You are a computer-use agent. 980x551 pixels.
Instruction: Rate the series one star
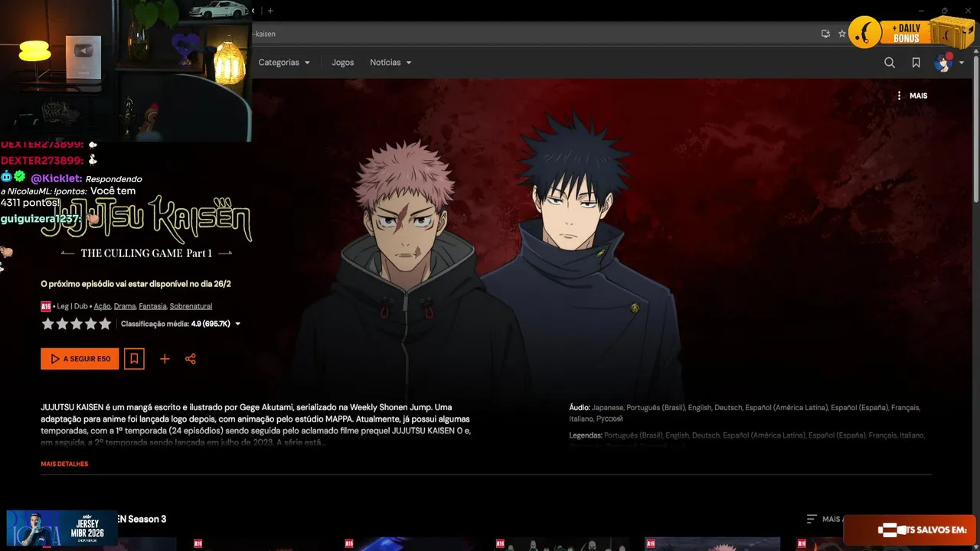(x=47, y=324)
